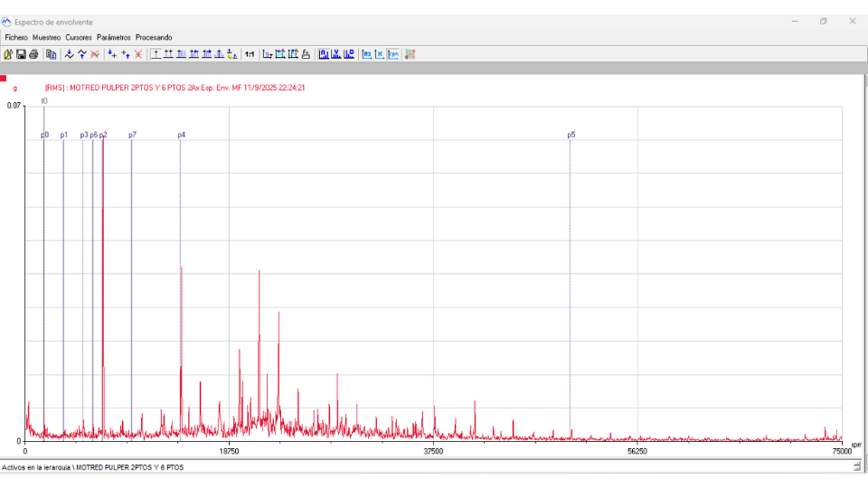The image size is (868, 488).
Task: Expand the Parámetros menu
Action: (x=114, y=37)
